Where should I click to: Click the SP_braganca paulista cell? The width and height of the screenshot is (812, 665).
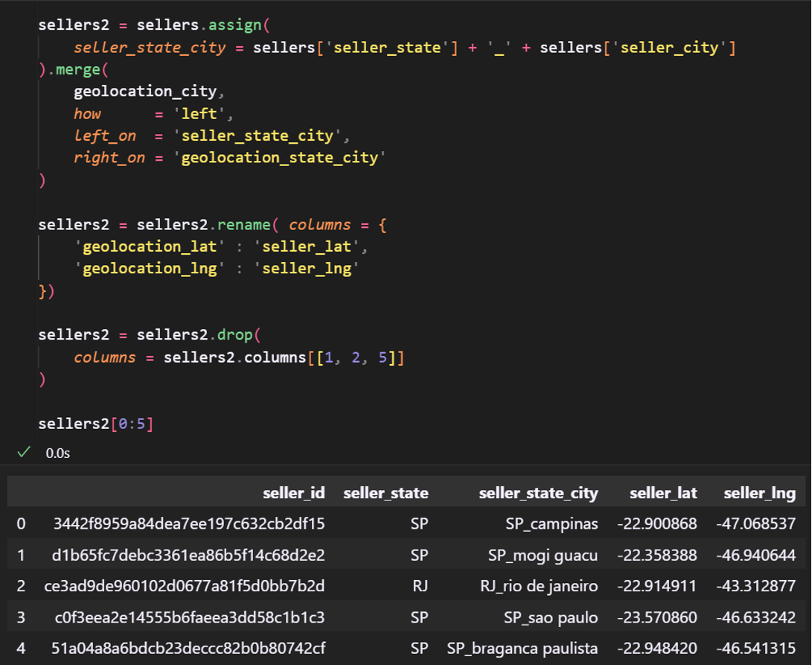pos(522,649)
